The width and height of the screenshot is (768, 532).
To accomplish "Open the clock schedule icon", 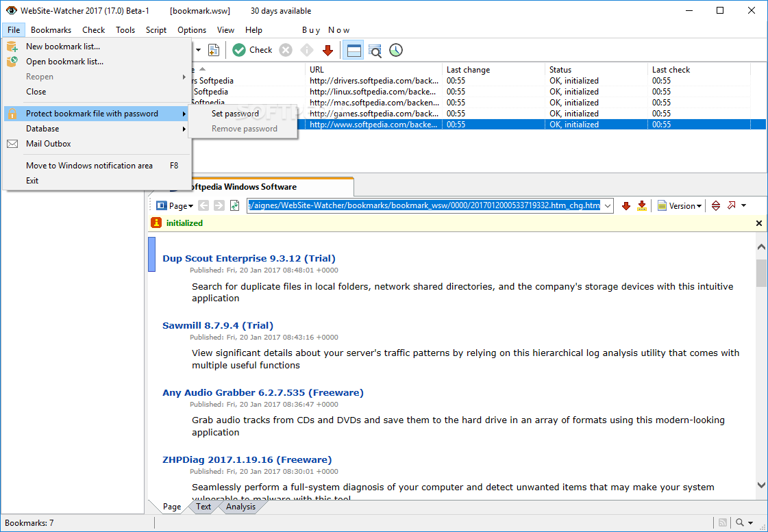I will pyautogui.click(x=396, y=50).
